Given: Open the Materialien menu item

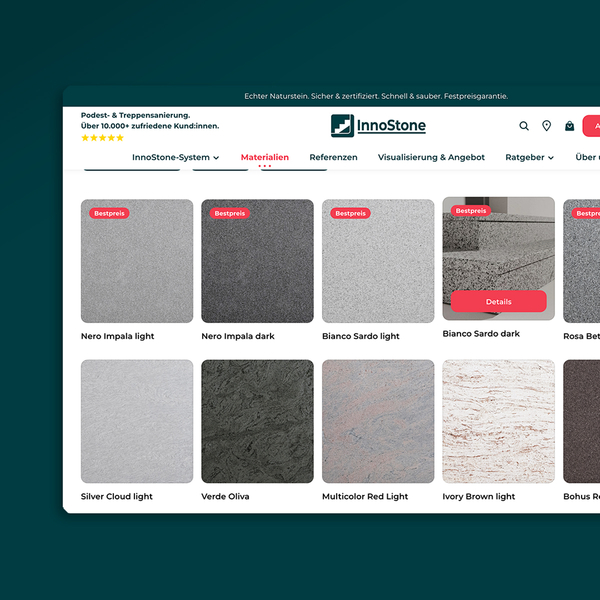Looking at the screenshot, I should [265, 157].
